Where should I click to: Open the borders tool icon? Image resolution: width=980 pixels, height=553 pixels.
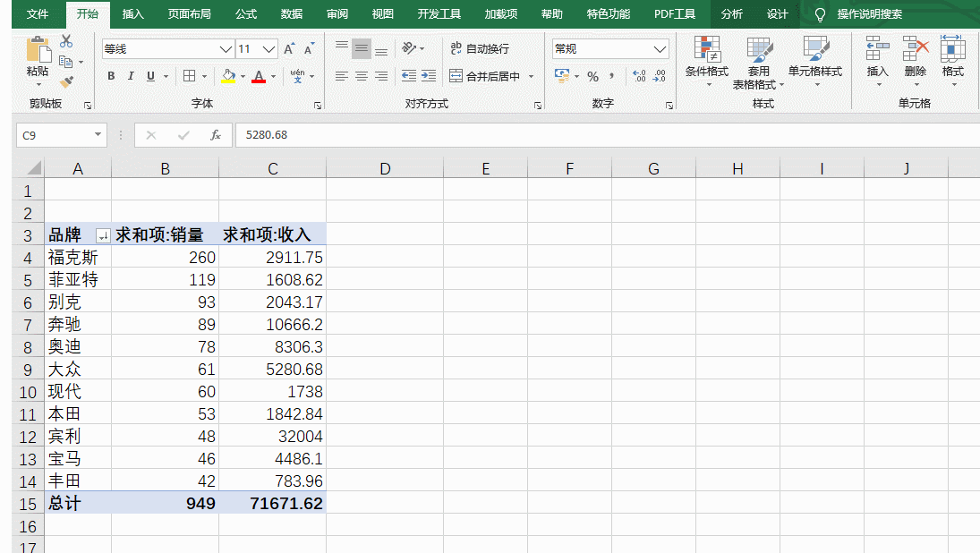click(x=189, y=76)
